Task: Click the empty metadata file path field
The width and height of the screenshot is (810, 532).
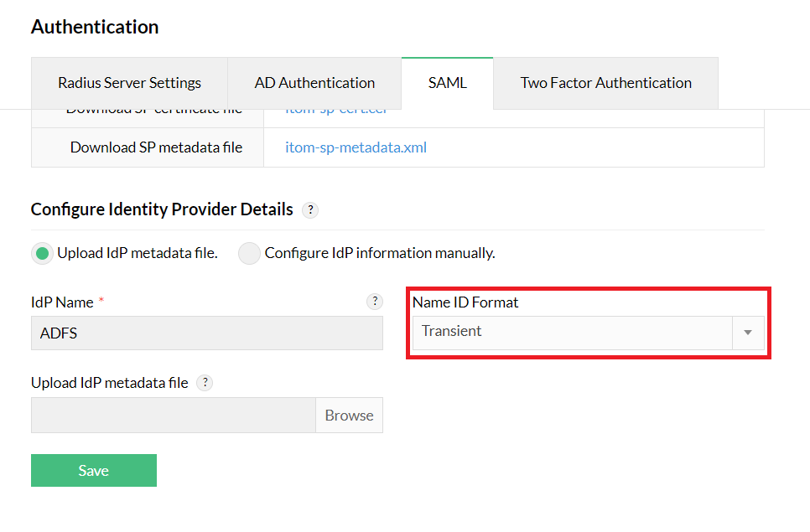Action: pos(173,415)
